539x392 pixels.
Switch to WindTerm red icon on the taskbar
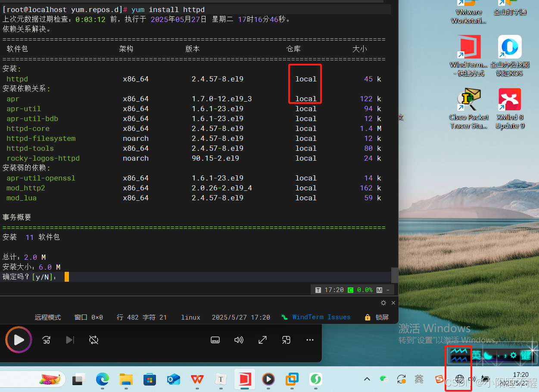pyautogui.click(x=245, y=379)
